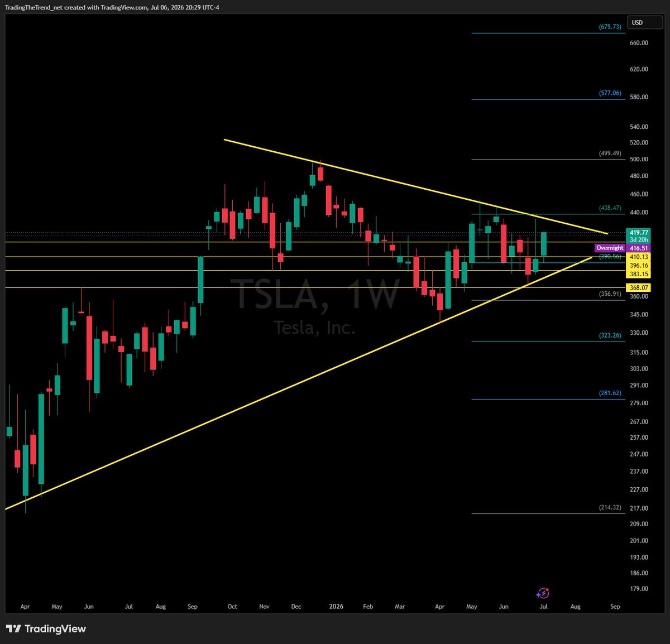Click Dec on the time axis
The width and height of the screenshot is (670, 644).
[296, 607]
